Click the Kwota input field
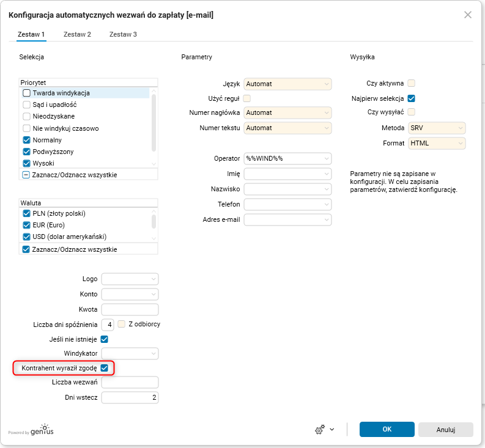Screen dimensions: 485x448 coord(130,309)
